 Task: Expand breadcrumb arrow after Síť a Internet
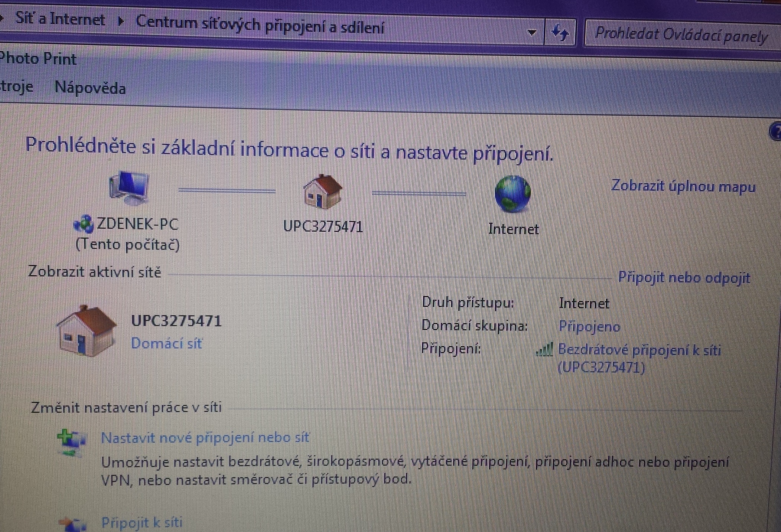coord(121,21)
